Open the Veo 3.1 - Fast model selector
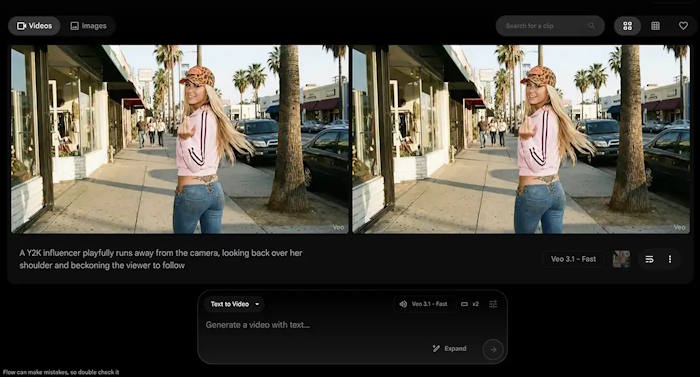 click(423, 304)
